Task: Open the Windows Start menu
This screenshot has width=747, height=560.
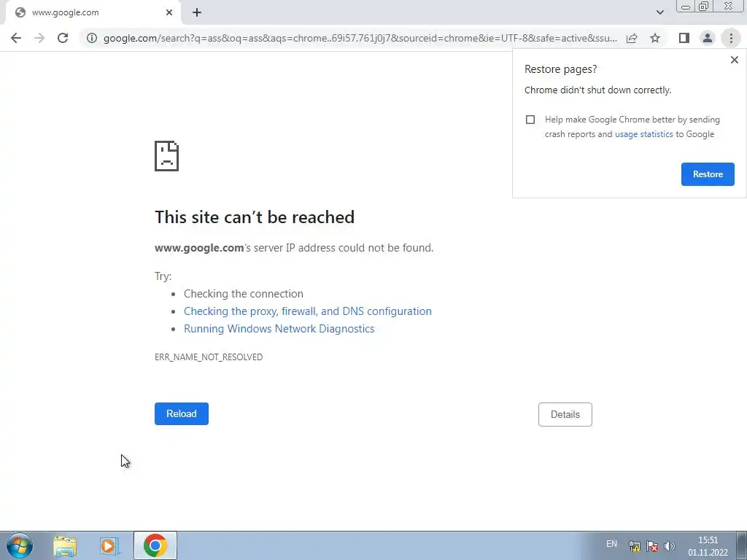Action: tap(20, 545)
